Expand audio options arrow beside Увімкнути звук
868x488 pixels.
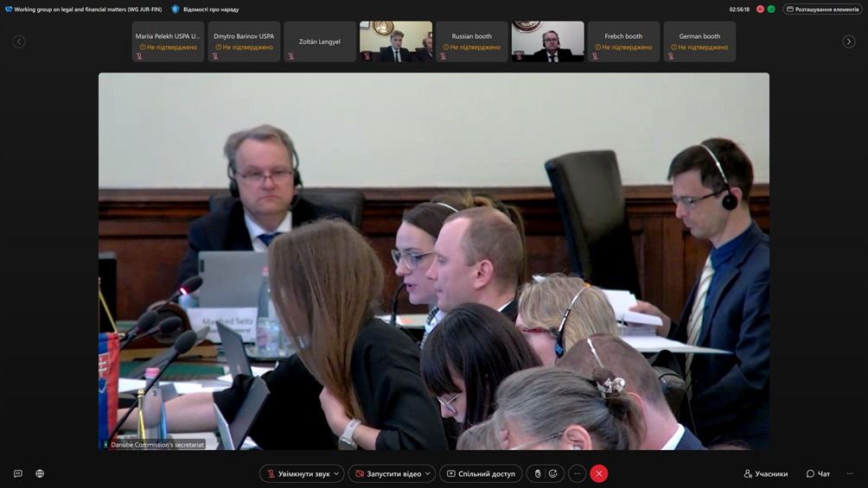(336, 473)
